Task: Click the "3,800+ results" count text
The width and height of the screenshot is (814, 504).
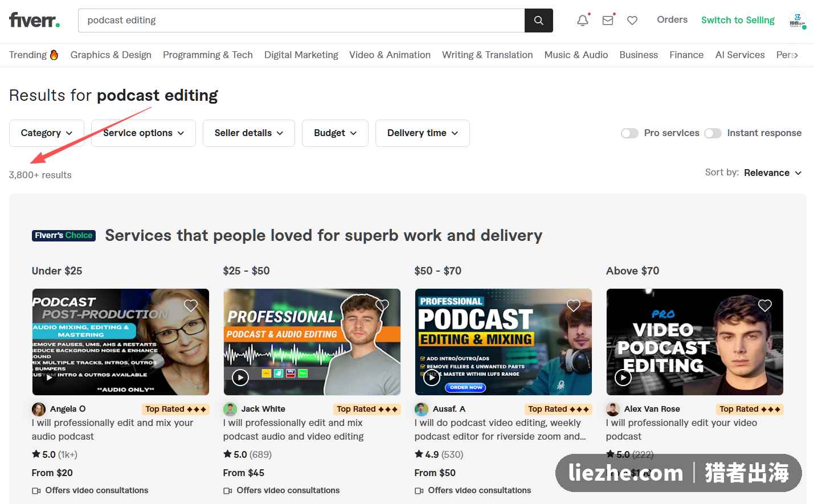Action: [x=40, y=175]
